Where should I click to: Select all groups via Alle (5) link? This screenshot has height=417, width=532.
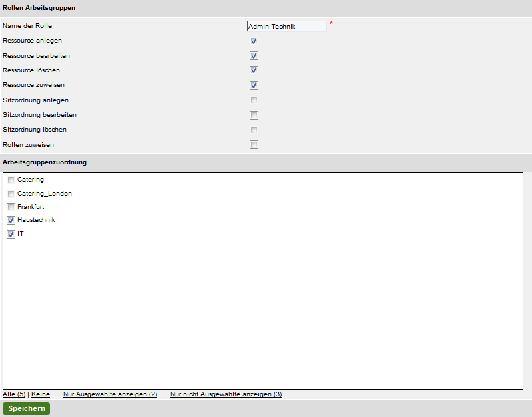coord(14,394)
